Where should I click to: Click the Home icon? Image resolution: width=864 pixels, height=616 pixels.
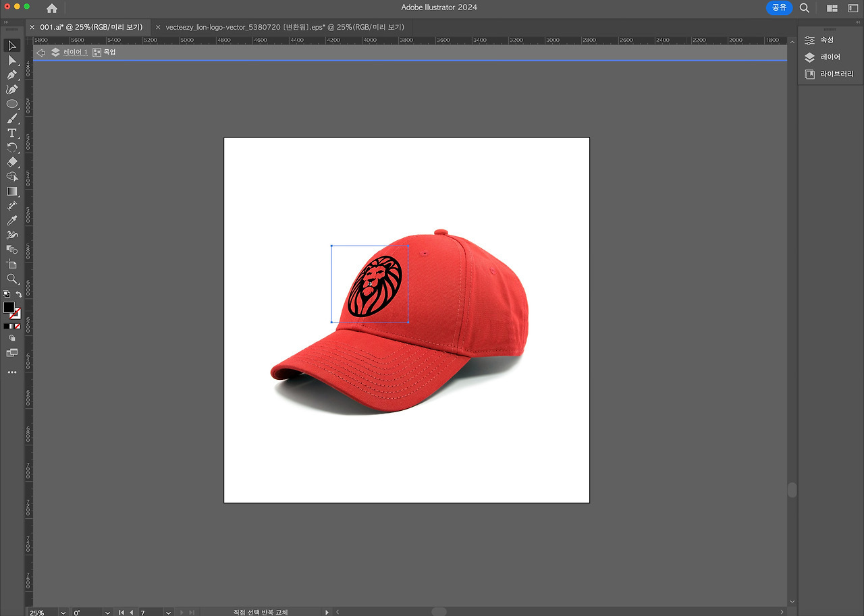coord(52,8)
